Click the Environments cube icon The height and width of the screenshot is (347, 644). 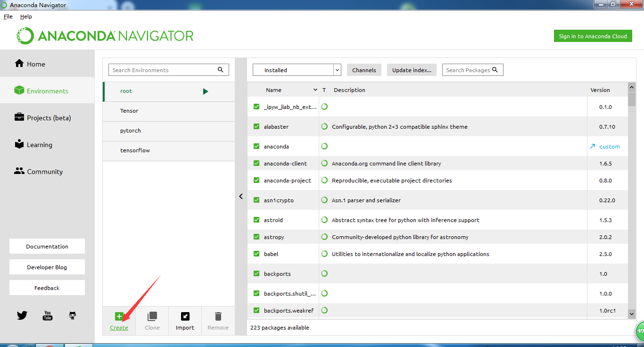coord(19,90)
